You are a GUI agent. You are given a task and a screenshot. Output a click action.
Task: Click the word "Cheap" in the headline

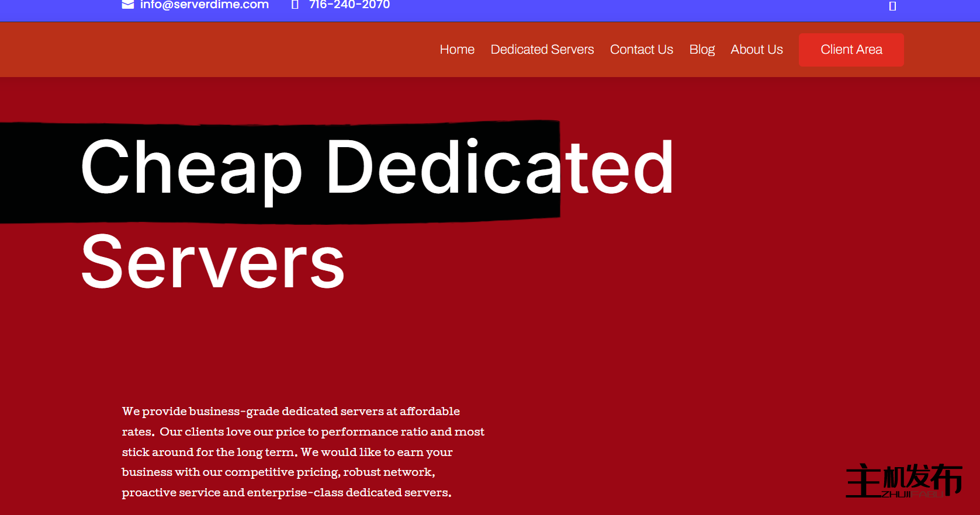point(191,168)
